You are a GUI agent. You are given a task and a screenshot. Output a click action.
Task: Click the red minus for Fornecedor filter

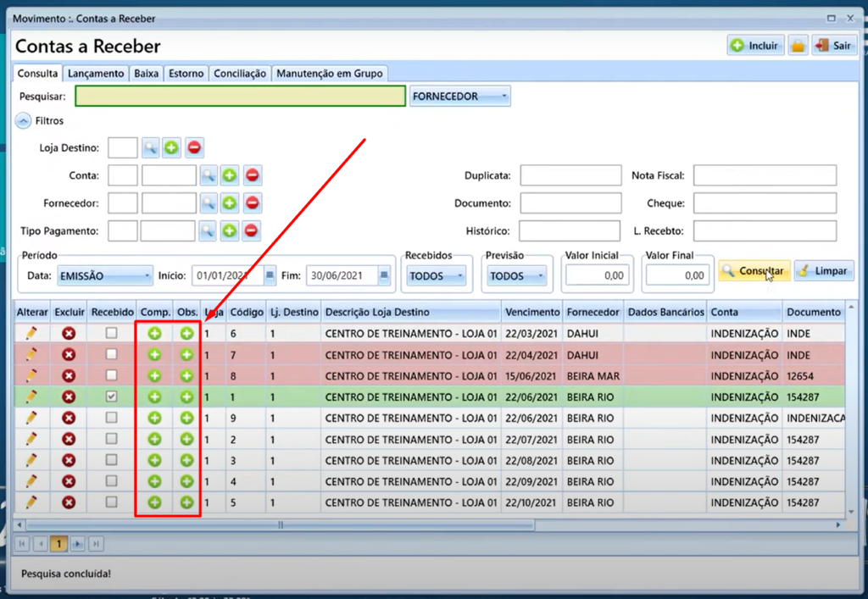pos(252,203)
